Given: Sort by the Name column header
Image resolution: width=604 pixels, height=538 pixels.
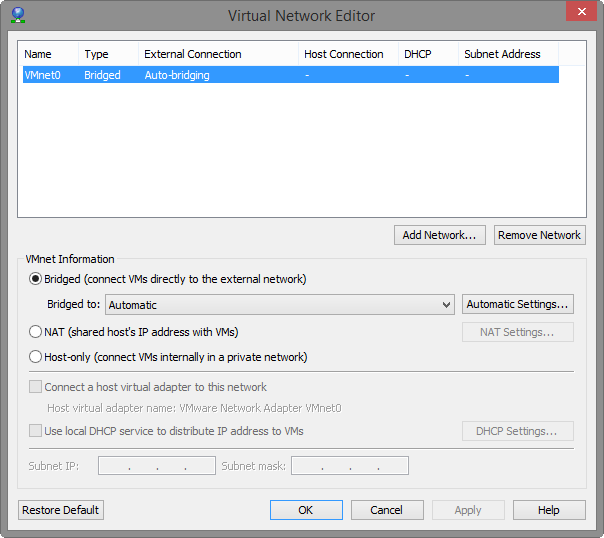Looking at the screenshot, I should pyautogui.click(x=49, y=54).
